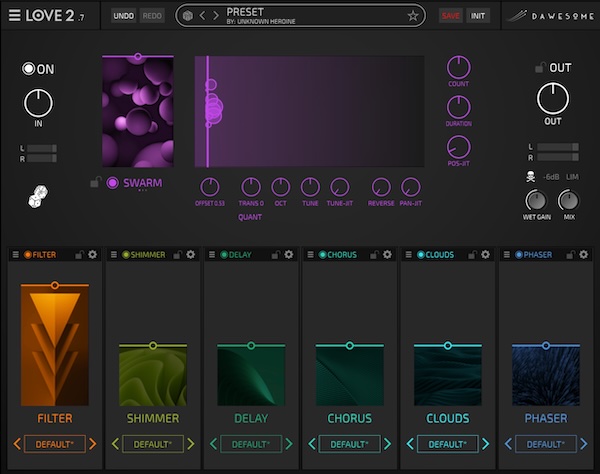Screen dimensions: 600x474
Task: Go to next preset with right chevron
Action: [216, 16]
